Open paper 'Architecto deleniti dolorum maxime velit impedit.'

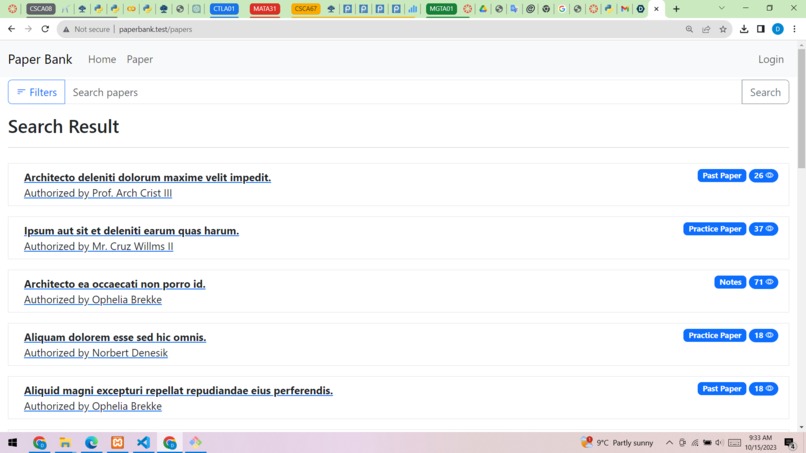point(148,177)
